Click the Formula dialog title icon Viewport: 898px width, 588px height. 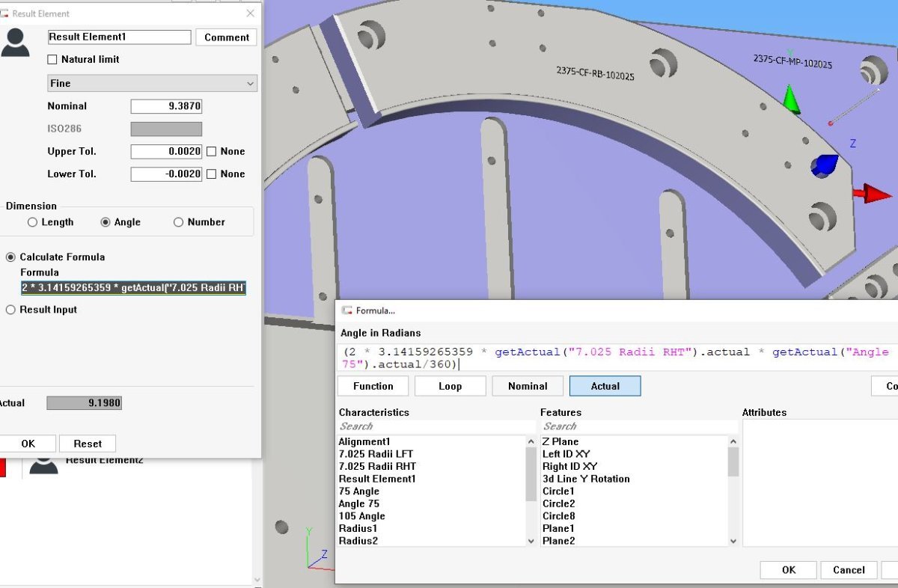pos(346,310)
